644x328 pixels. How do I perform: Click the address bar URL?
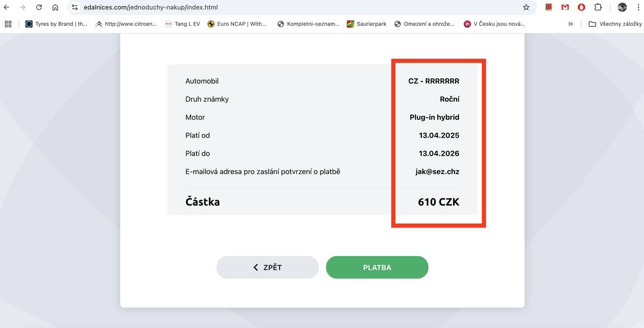click(x=150, y=8)
